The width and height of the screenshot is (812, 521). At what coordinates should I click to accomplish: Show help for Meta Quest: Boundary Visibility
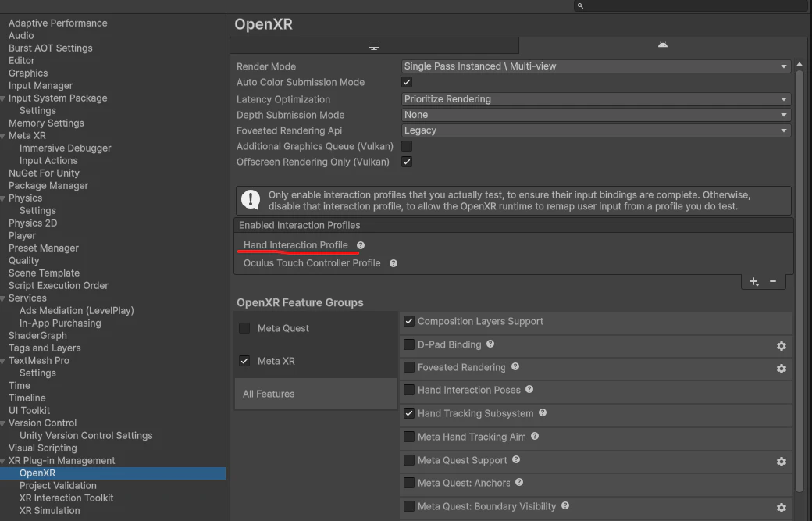pyautogui.click(x=565, y=505)
